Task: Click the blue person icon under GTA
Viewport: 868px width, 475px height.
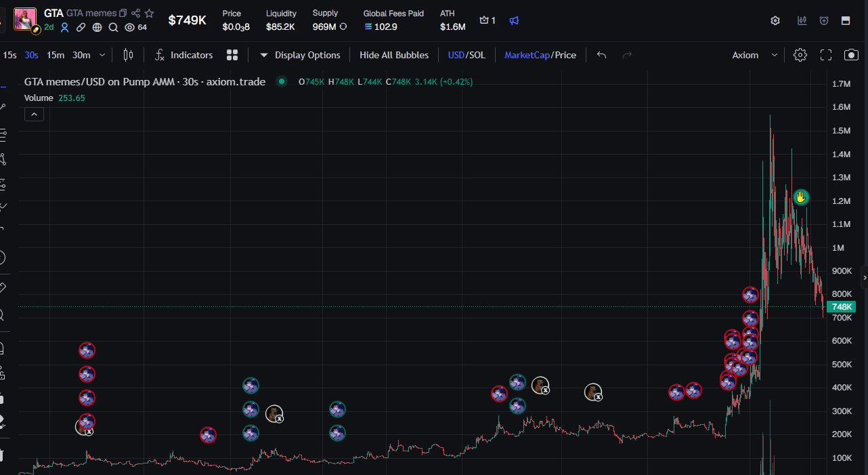Action: tap(65, 28)
